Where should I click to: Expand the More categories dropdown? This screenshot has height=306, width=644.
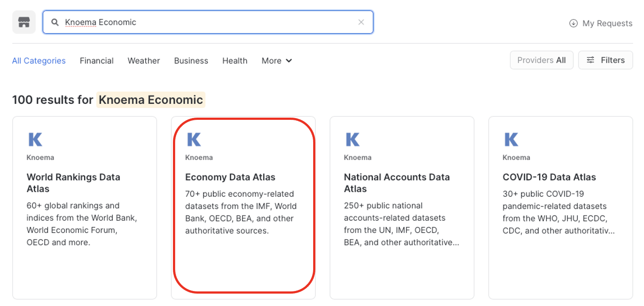pos(277,61)
